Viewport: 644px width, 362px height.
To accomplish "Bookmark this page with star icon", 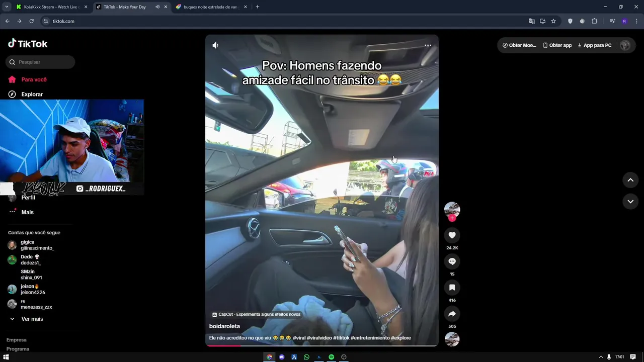I will (553, 21).
